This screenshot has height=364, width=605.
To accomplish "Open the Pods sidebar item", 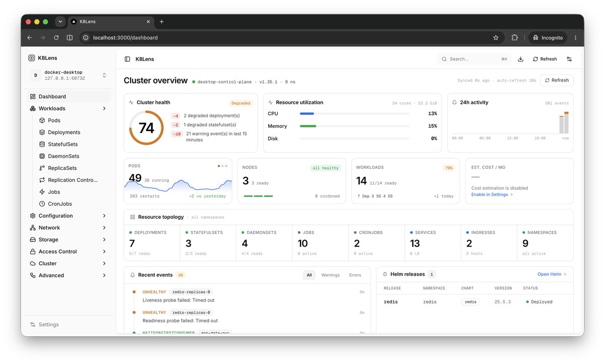I will (x=54, y=120).
